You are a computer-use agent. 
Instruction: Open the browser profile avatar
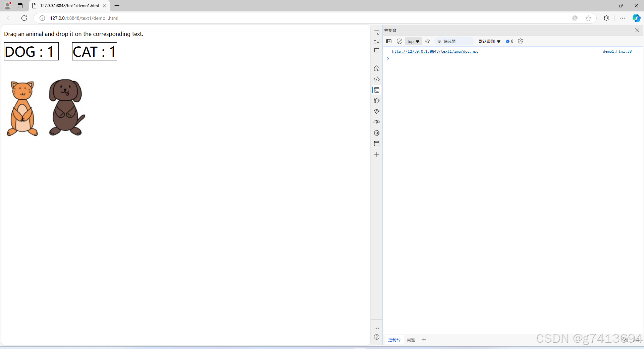tap(7, 6)
